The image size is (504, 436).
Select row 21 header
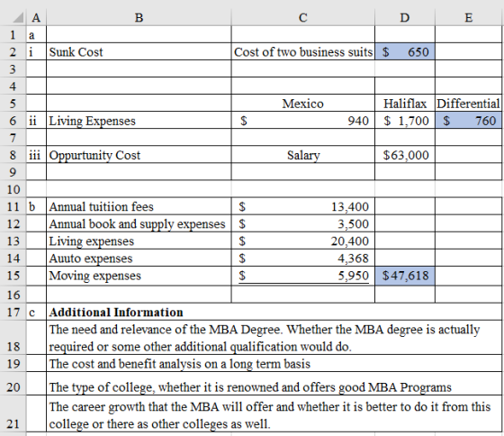point(13,413)
